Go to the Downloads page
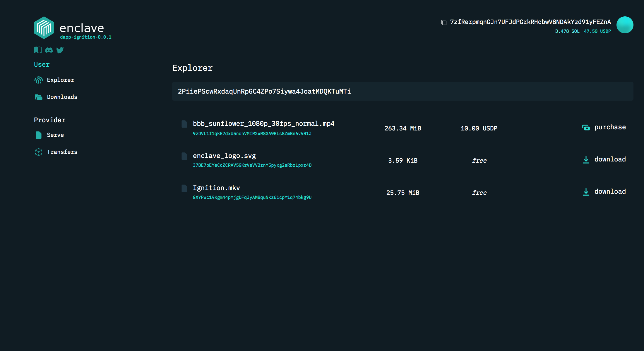Screen dimensions: 644x351 62,97
